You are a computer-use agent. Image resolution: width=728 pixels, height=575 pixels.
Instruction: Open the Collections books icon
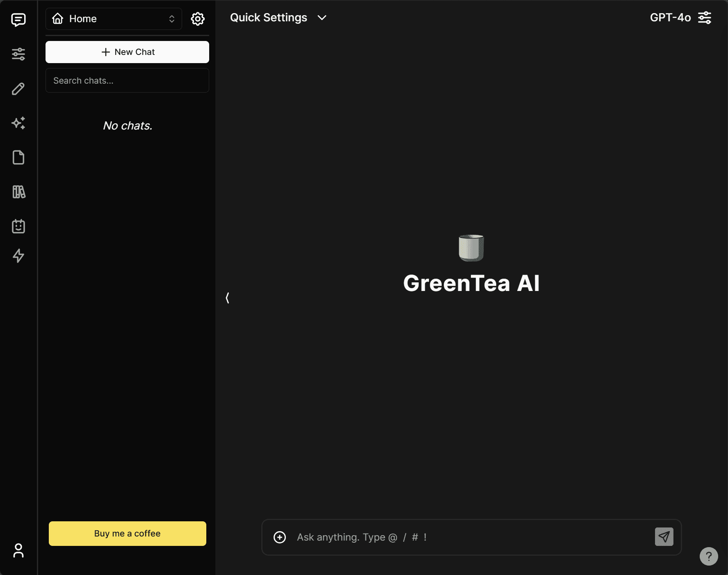[x=18, y=192]
